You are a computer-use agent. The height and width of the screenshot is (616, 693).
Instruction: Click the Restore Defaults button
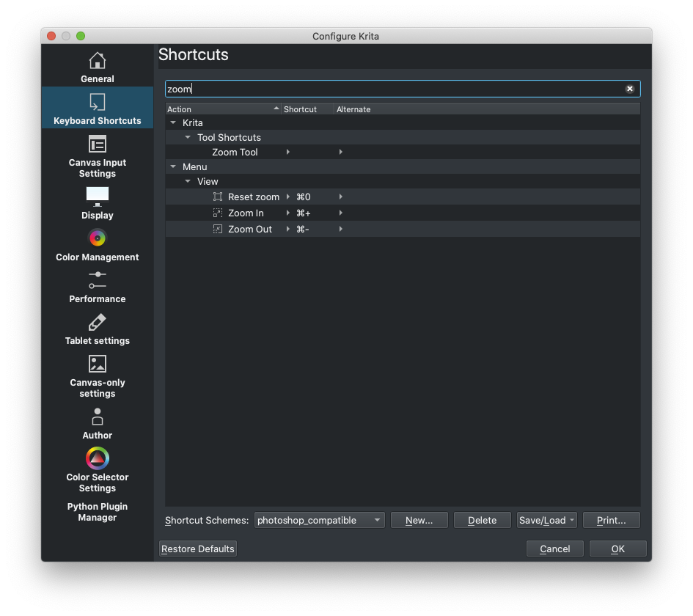coord(197,549)
